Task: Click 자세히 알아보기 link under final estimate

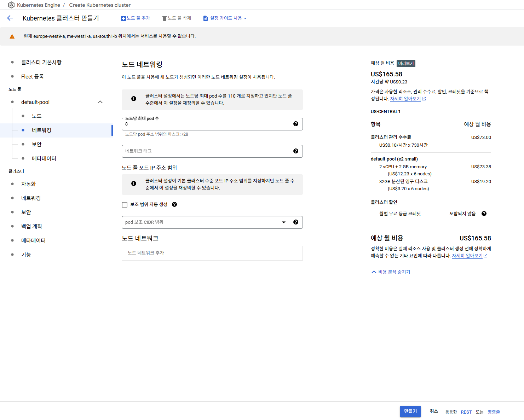Action: pos(467,256)
